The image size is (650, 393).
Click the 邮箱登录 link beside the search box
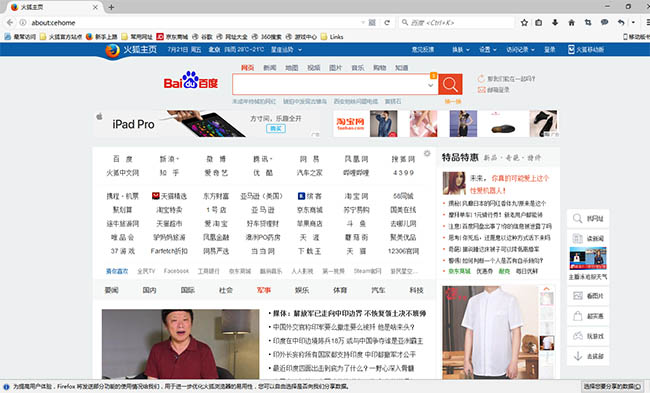point(494,90)
